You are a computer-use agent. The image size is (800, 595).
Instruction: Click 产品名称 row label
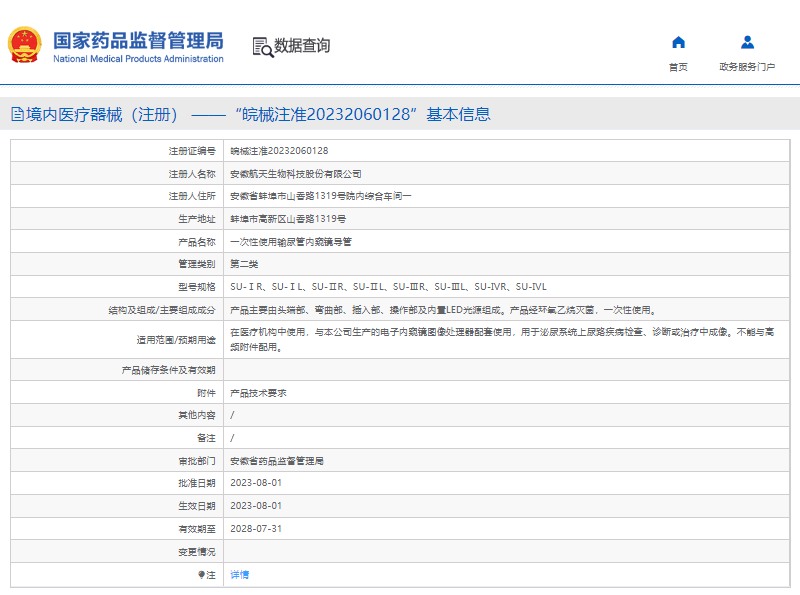point(197,242)
